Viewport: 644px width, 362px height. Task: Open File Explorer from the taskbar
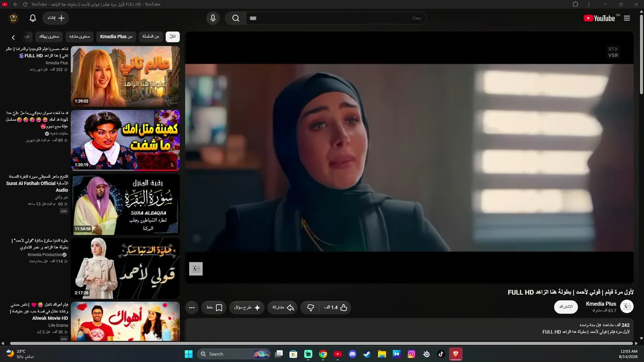coord(382,354)
